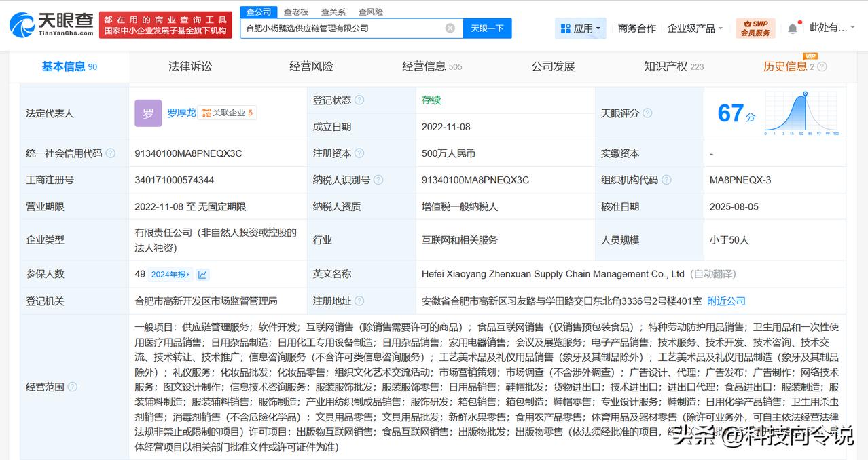Viewport: 868px width, 460px height.
Task: Click help icon next to 登记状态
Action: point(359,100)
